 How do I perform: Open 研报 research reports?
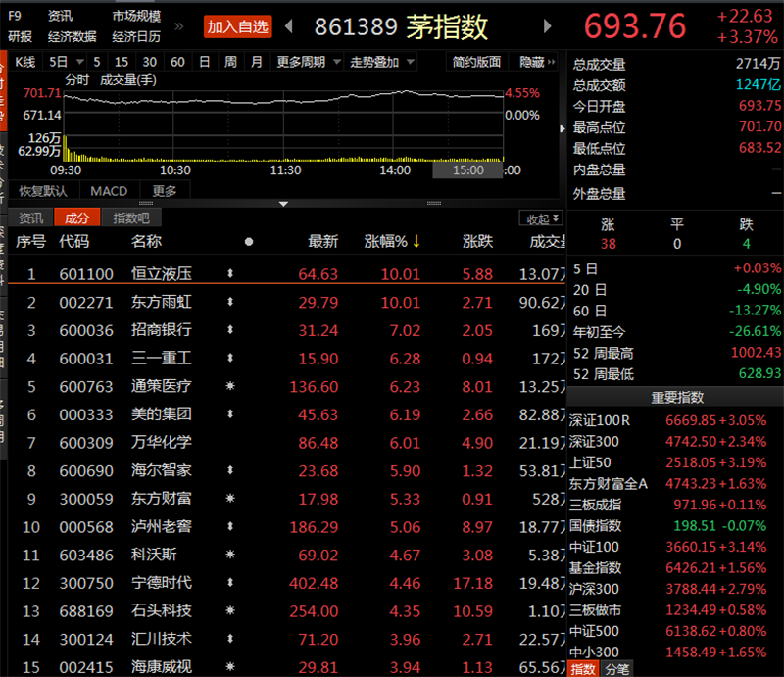point(20,36)
